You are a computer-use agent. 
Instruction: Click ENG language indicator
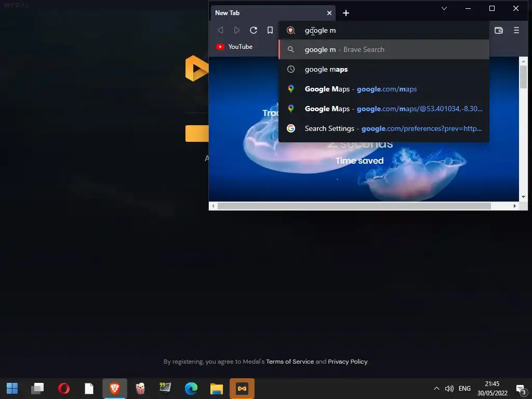(464, 389)
